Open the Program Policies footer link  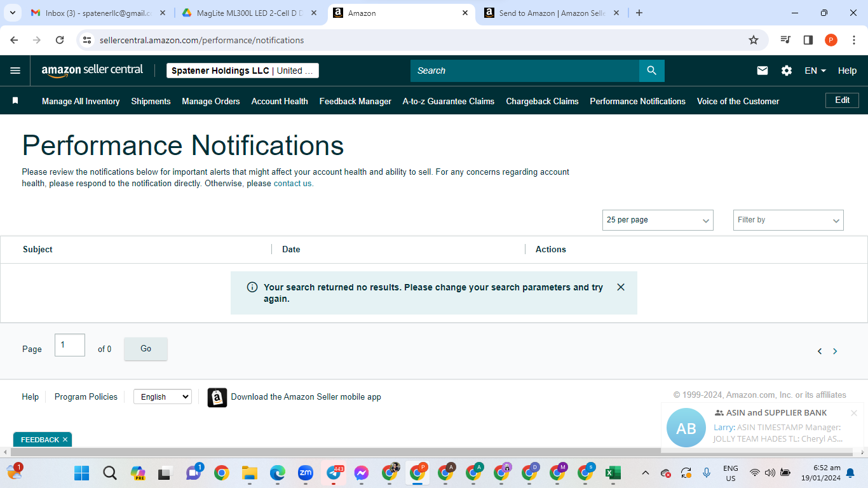coord(86,396)
